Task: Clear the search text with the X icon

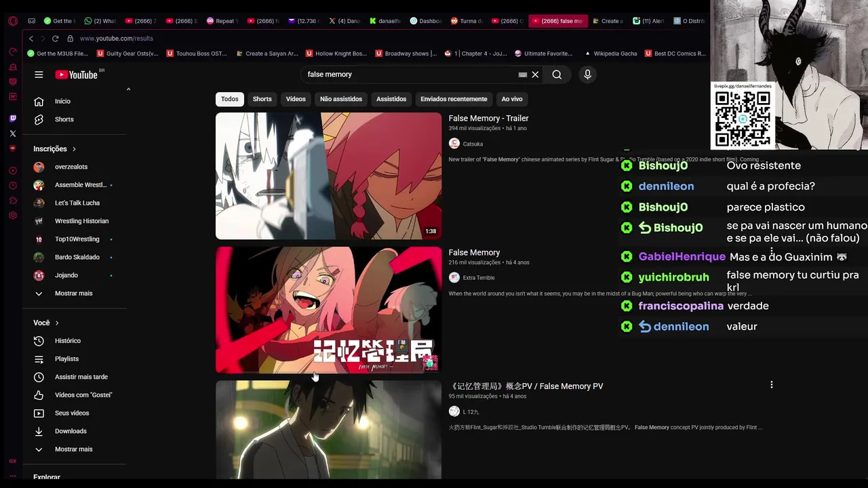Action: tap(535, 75)
